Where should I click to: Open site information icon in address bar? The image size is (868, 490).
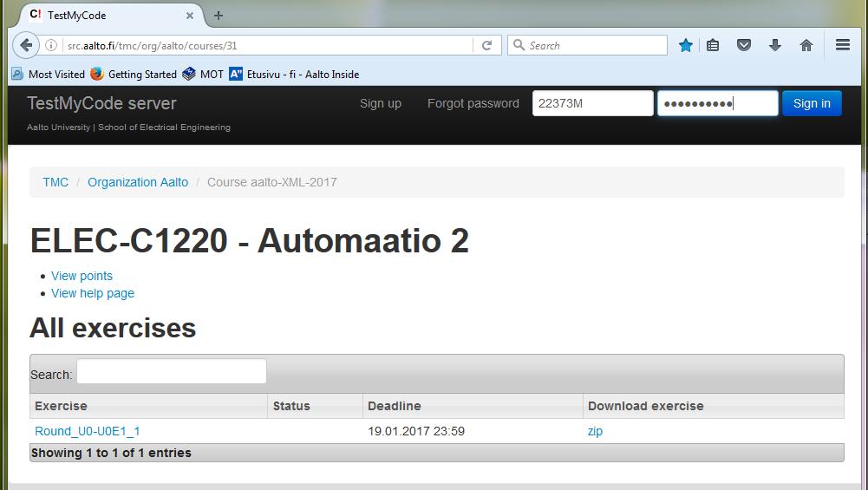[x=50, y=45]
